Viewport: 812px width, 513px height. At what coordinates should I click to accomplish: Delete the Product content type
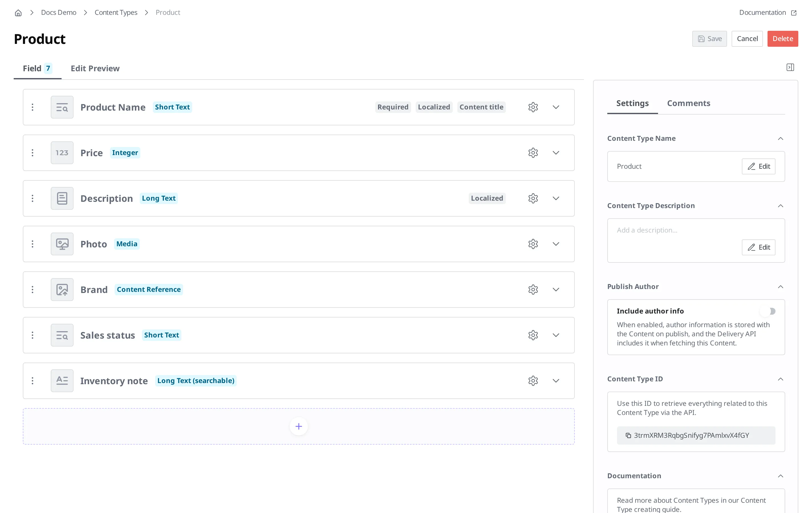(783, 39)
